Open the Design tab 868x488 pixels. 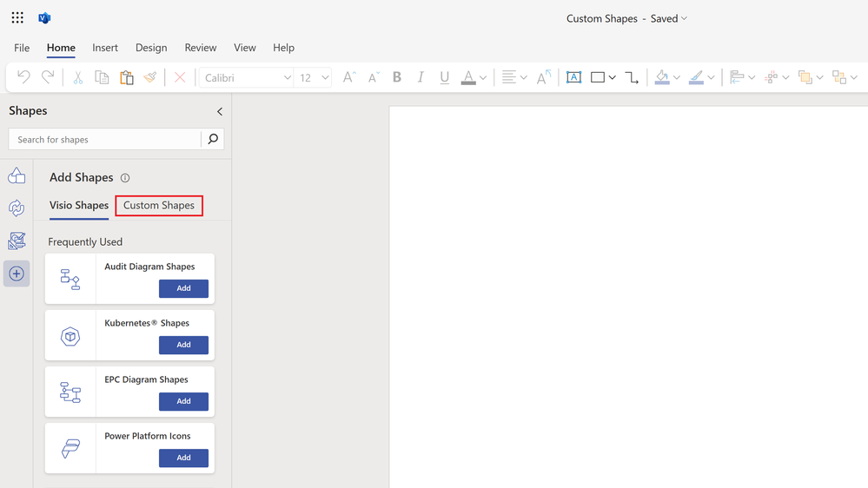tap(151, 48)
